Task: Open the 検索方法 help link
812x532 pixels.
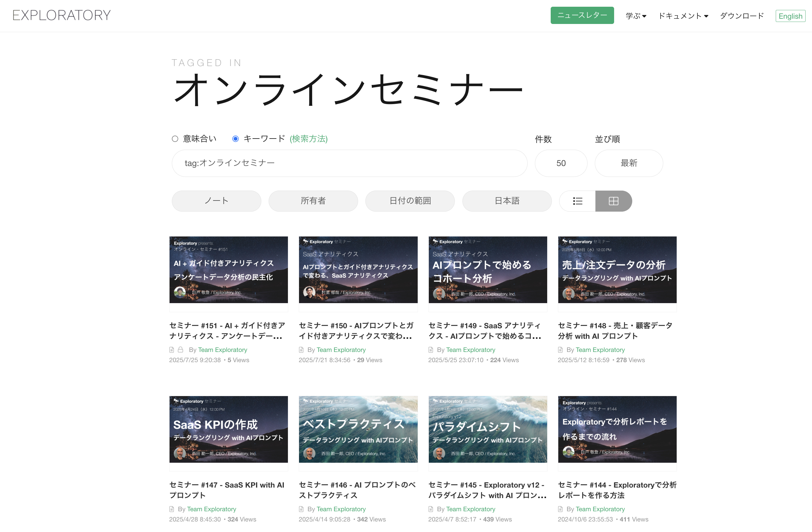Action: point(308,139)
